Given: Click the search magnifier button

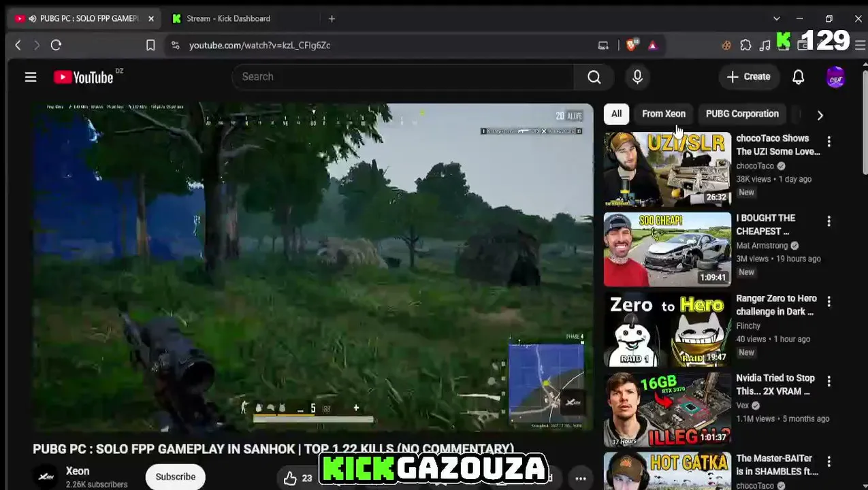Looking at the screenshot, I should (x=594, y=77).
